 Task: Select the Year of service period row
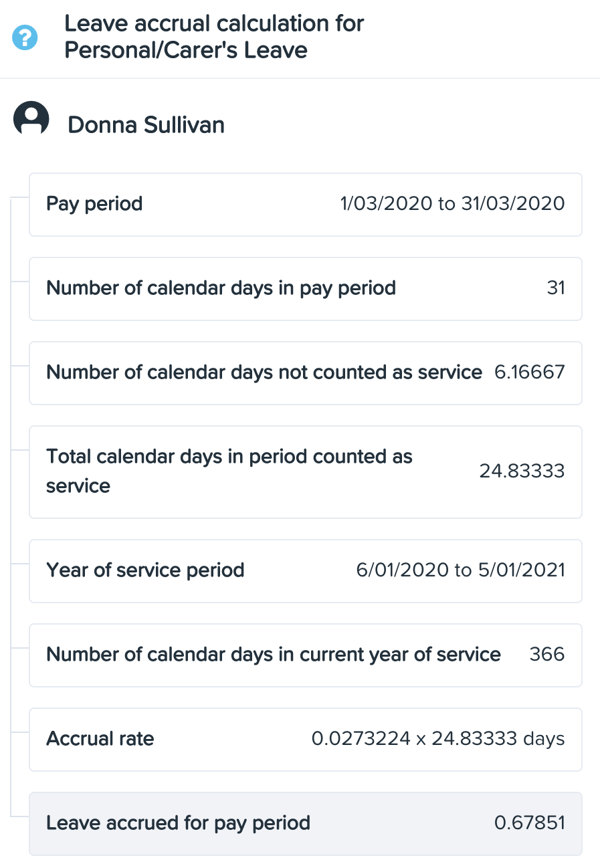(306, 571)
